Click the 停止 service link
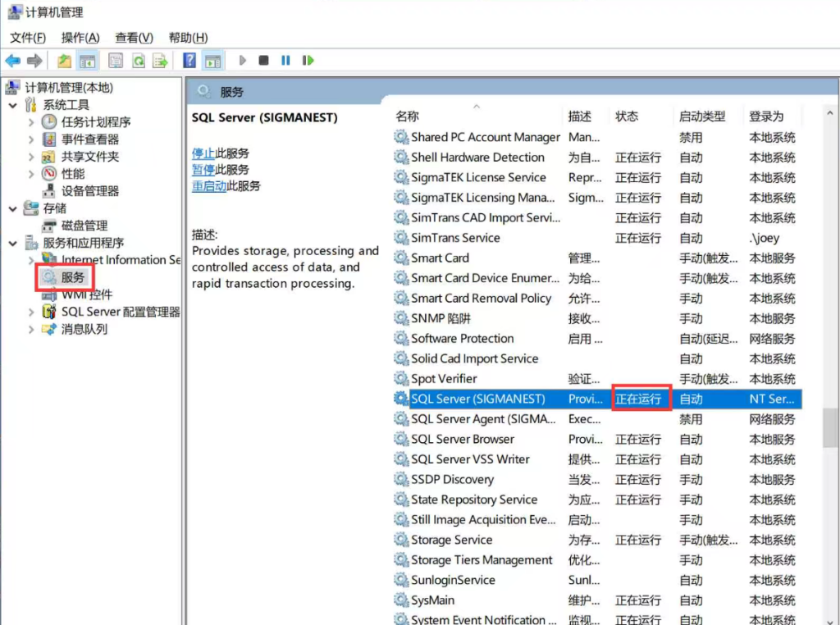Image resolution: width=840 pixels, height=625 pixels. [203, 153]
